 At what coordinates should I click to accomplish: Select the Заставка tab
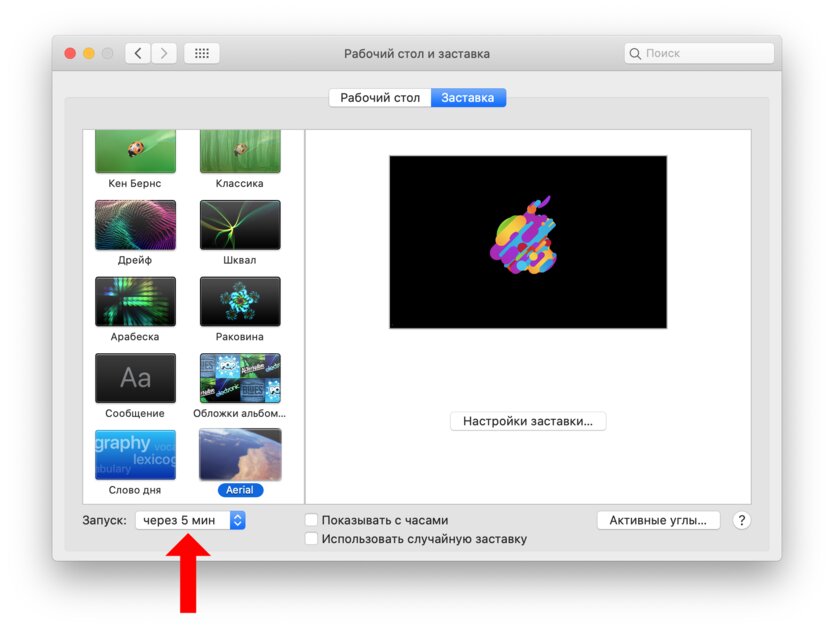(468, 98)
